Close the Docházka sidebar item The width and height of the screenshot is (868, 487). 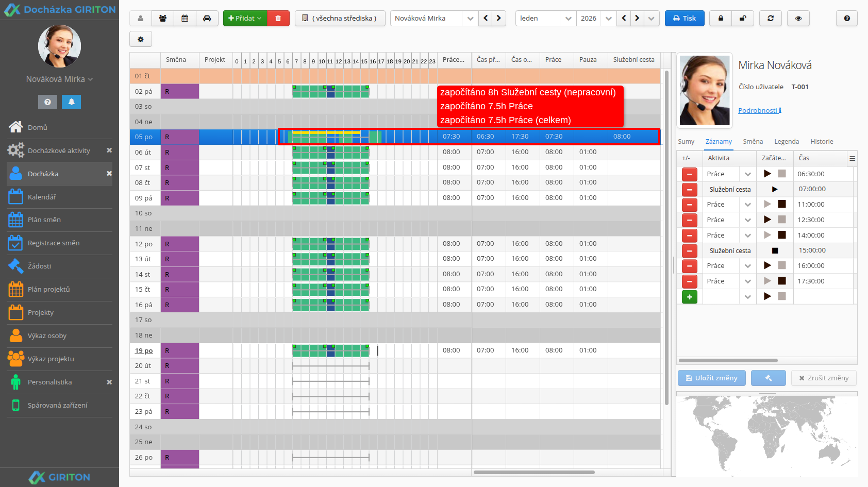(109, 174)
